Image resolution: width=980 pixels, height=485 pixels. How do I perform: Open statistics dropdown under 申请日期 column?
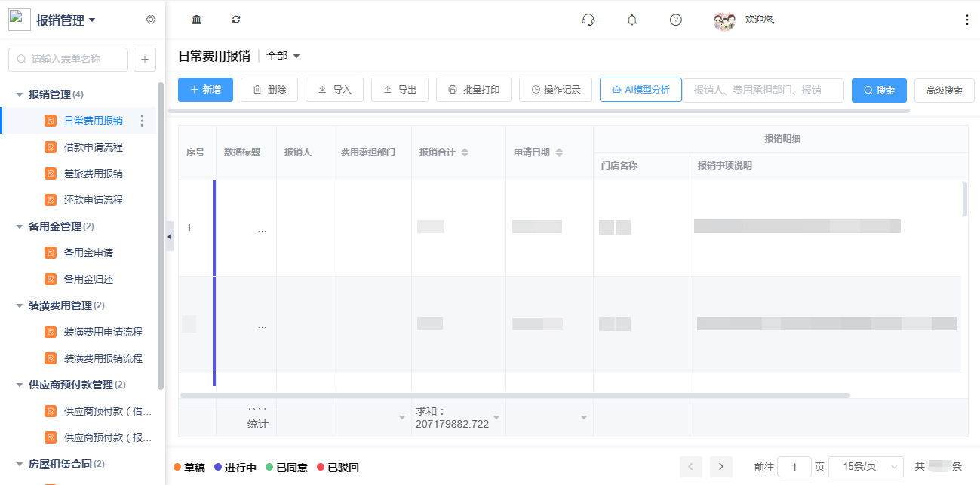[x=583, y=417]
